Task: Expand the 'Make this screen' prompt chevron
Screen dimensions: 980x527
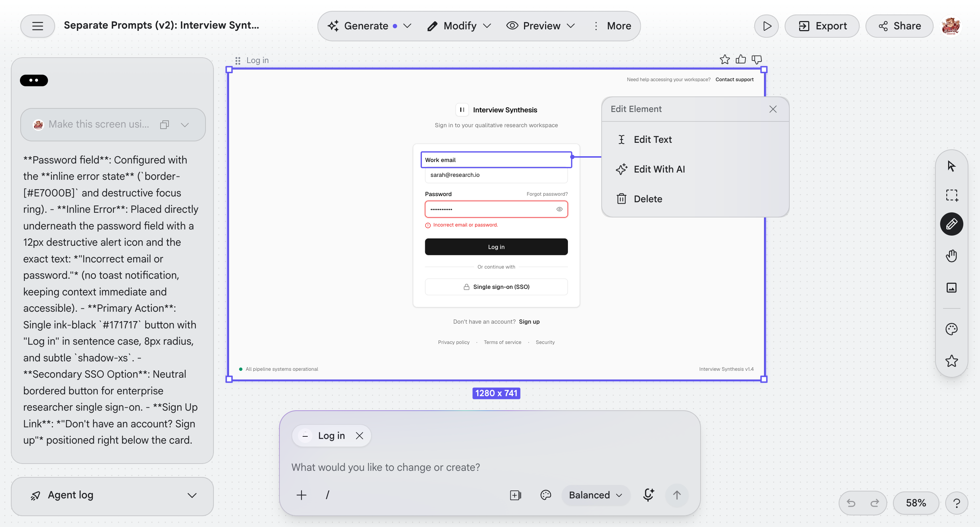Action: pyautogui.click(x=185, y=125)
